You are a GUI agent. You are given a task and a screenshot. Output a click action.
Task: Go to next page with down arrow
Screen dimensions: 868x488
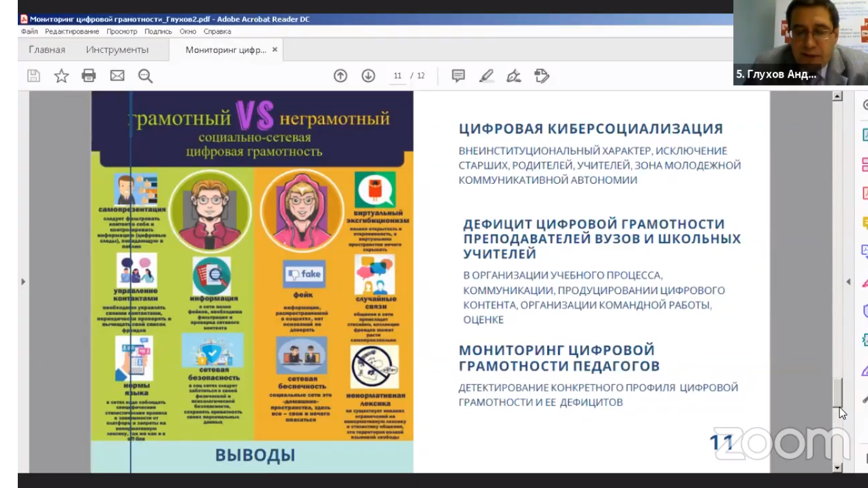(369, 76)
